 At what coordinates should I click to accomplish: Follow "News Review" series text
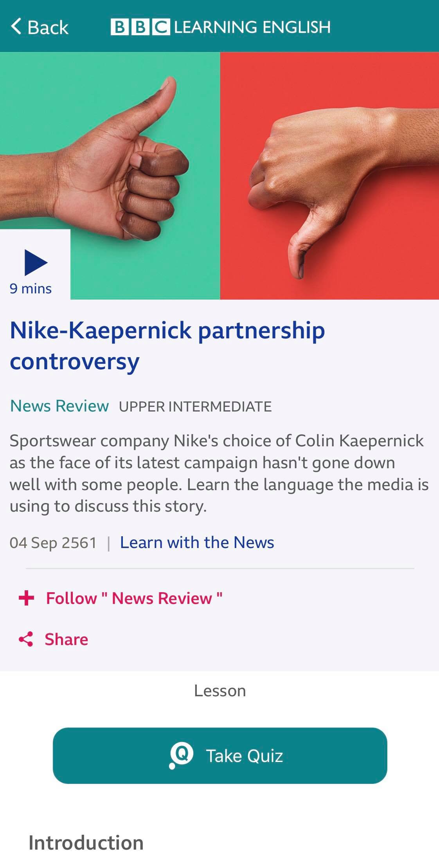(134, 598)
